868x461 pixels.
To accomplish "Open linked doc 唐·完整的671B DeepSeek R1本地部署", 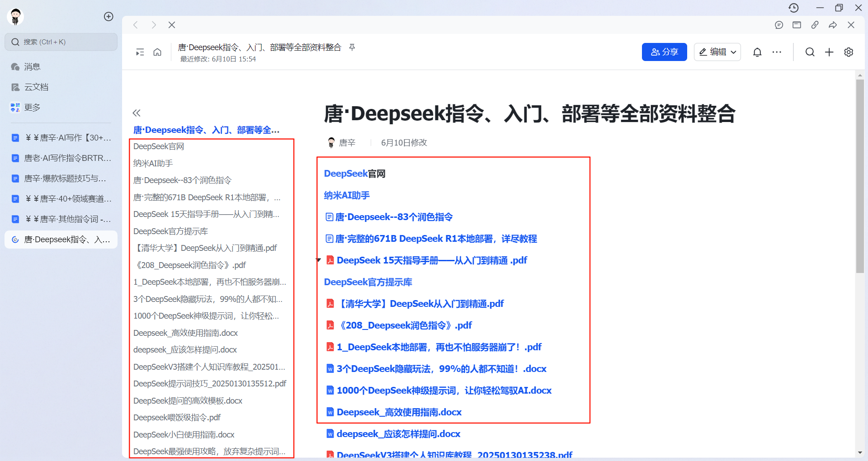I will [431, 239].
